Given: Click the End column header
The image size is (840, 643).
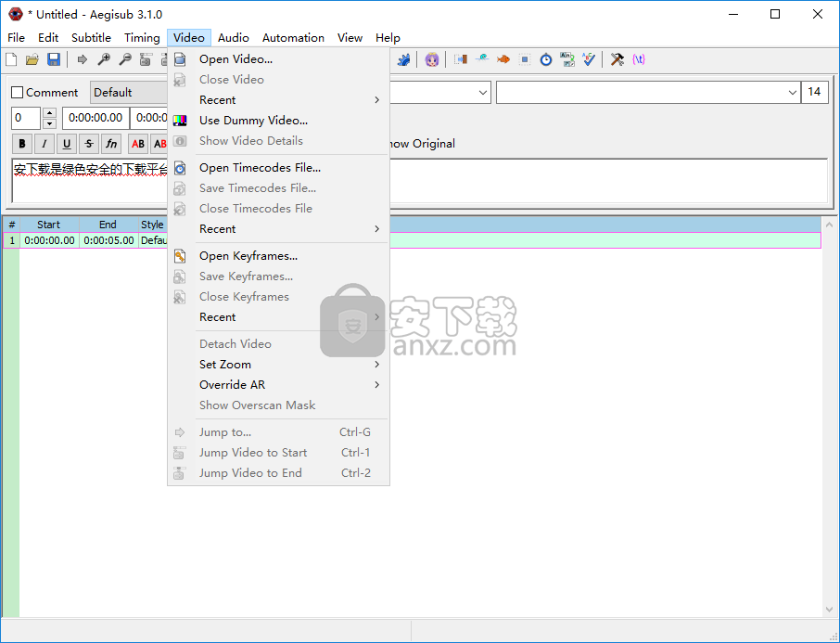Looking at the screenshot, I should [x=108, y=225].
